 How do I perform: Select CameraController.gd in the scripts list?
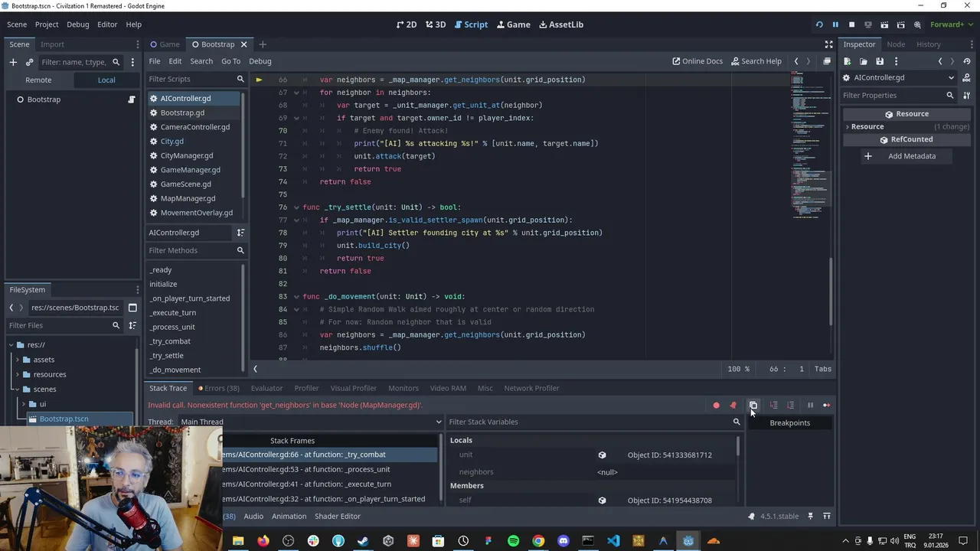pos(194,127)
